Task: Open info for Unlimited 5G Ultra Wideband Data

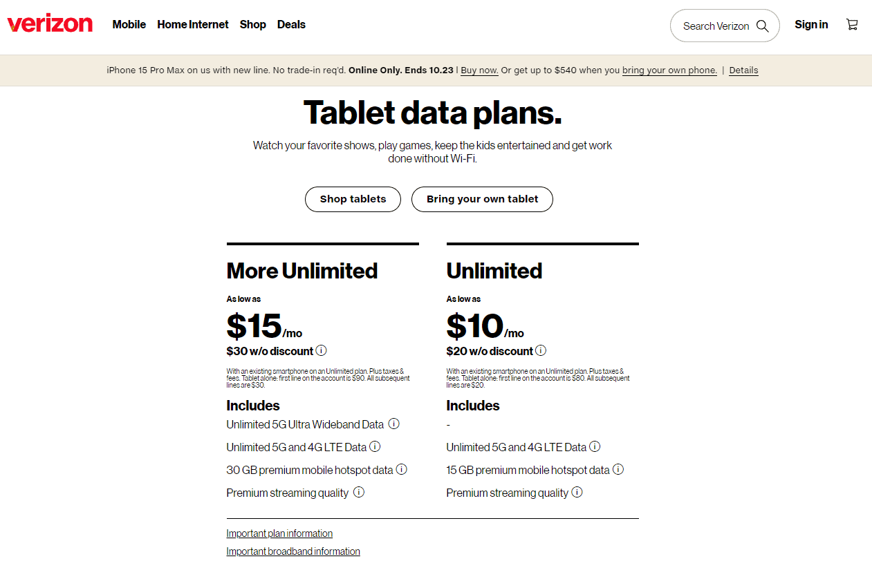Action: [x=394, y=424]
